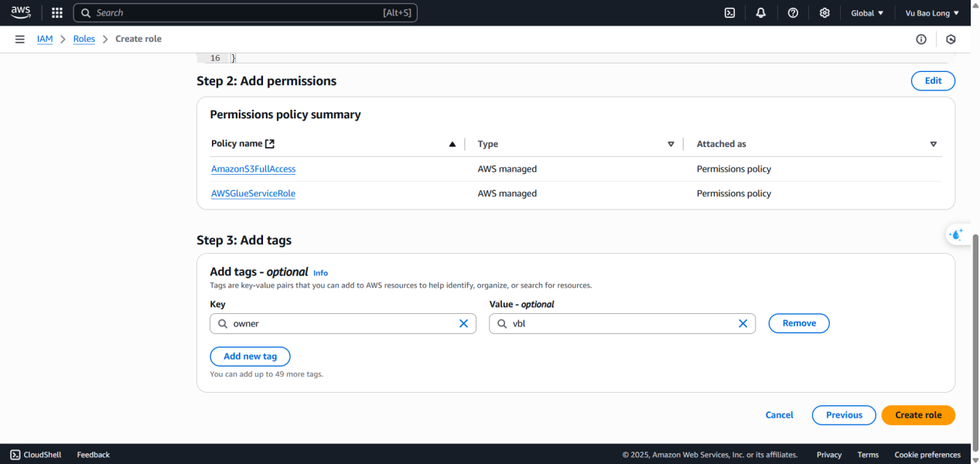This screenshot has height=464, width=980.
Task: Click the Step 3: Add tags heading
Action: point(244,241)
